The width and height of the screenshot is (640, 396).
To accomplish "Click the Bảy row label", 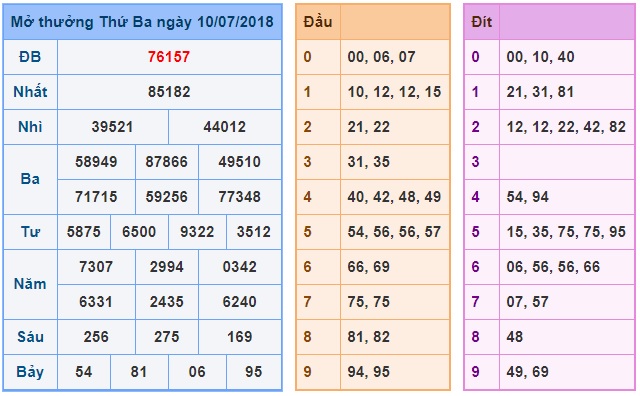I will click(30, 372).
